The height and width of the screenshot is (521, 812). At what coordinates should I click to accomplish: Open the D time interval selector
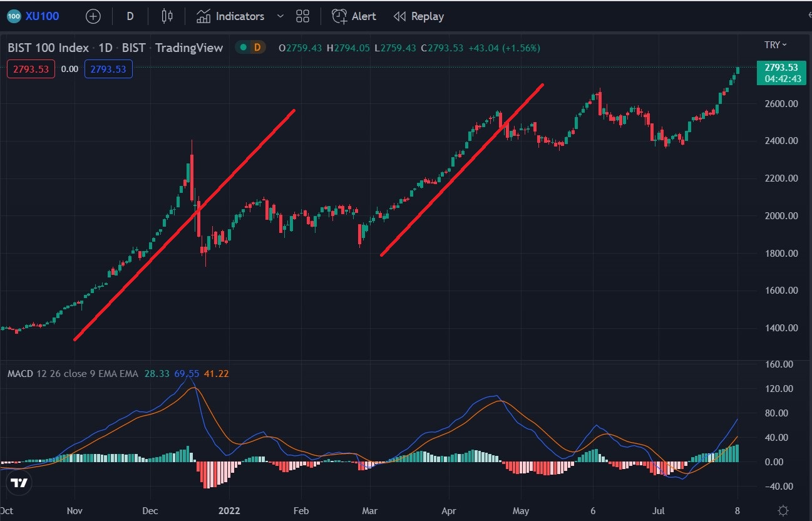click(130, 16)
